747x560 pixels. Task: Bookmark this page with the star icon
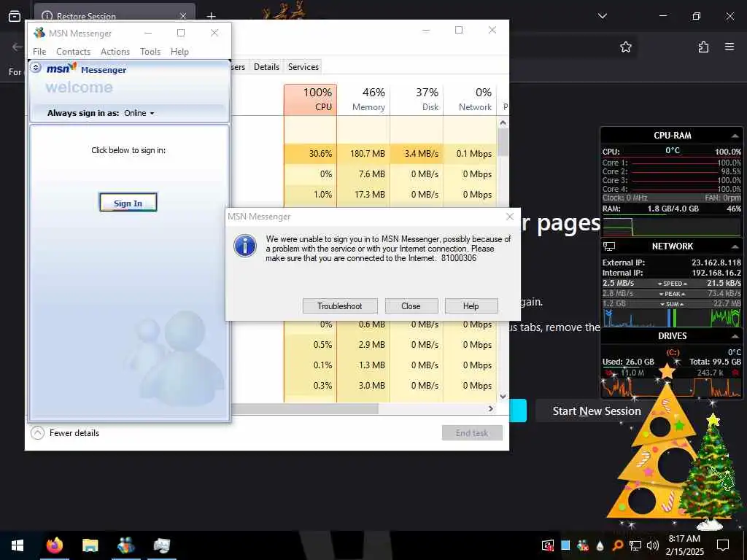[x=625, y=47]
